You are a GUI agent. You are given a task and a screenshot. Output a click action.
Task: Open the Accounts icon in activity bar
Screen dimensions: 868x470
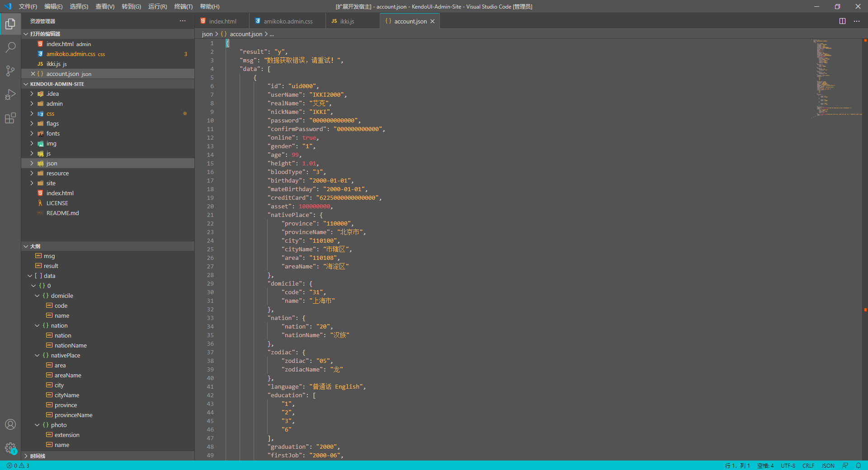[10, 424]
